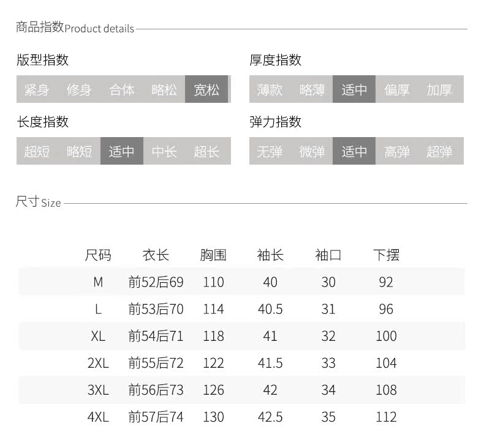Viewport: 484px width, 448px height.
Task: Select 中长 length option
Action: (x=164, y=151)
